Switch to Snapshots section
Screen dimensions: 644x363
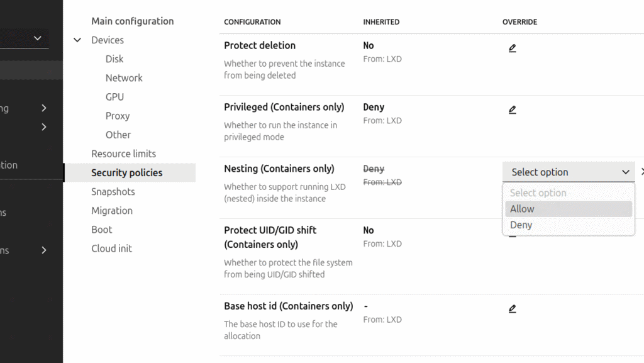[x=113, y=192]
